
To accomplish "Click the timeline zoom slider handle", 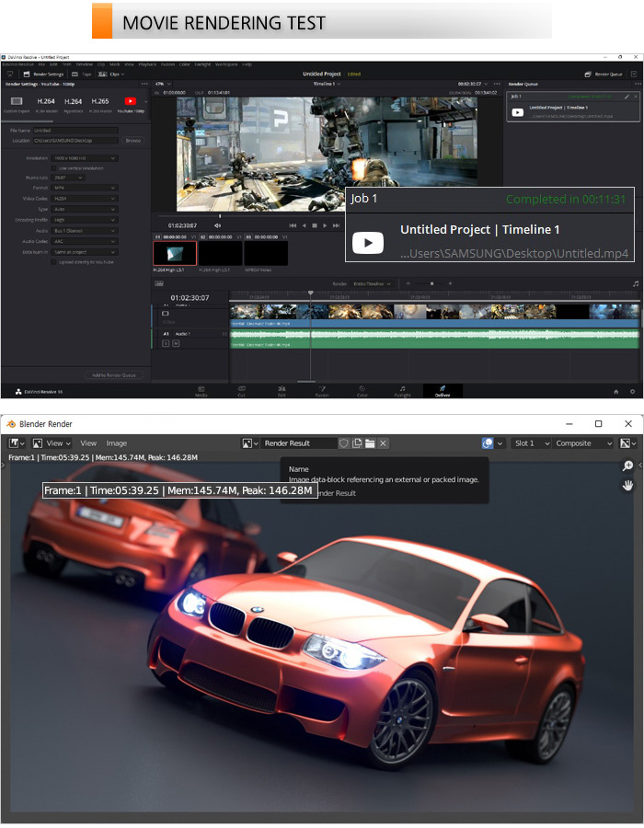I will pyautogui.click(x=431, y=283).
